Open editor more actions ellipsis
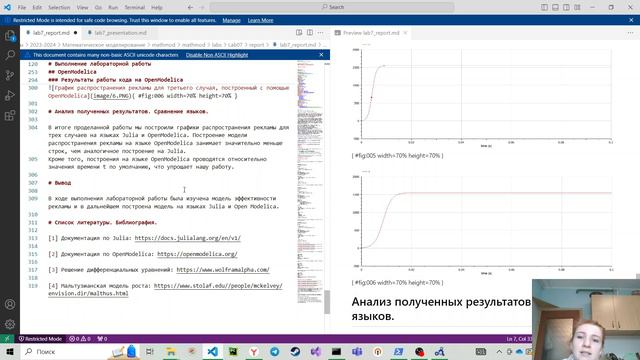Viewport: 640px width, 360px height. (x=320, y=33)
